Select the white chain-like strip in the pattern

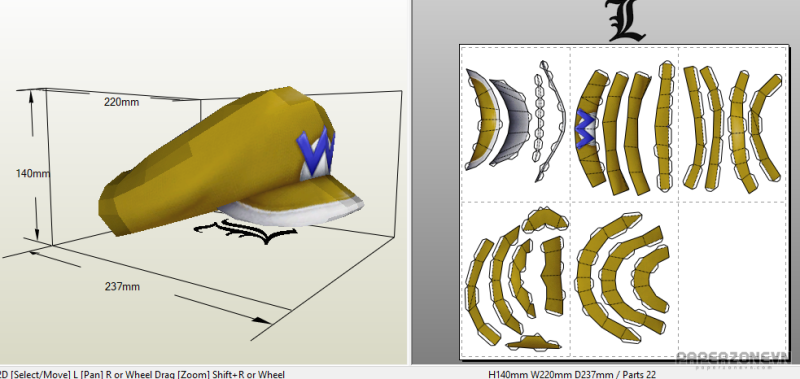[538, 118]
